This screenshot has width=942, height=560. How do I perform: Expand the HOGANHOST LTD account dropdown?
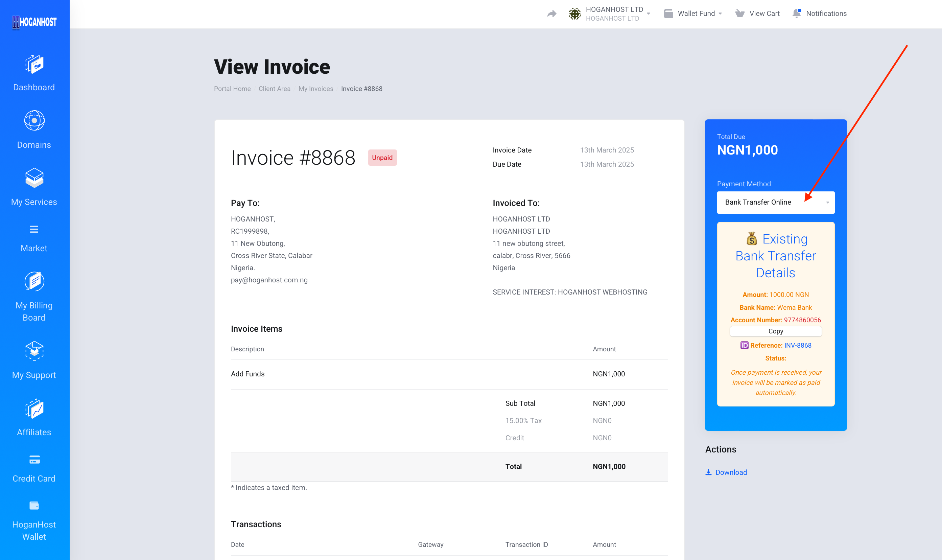tap(649, 14)
